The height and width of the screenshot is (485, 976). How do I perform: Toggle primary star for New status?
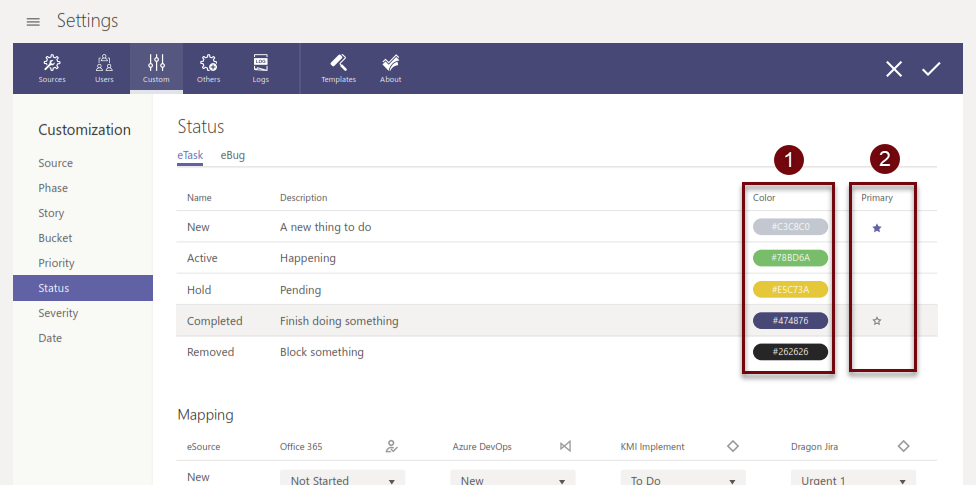(x=877, y=228)
